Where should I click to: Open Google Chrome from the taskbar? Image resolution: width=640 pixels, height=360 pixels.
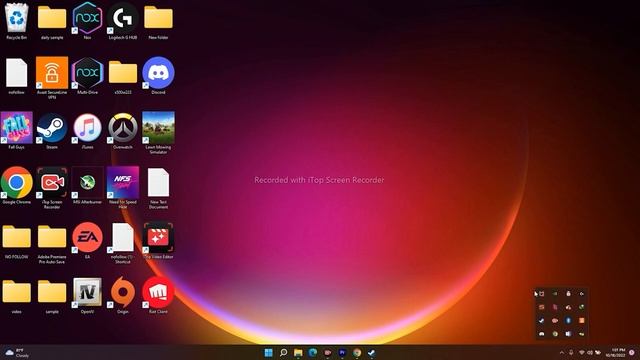pyautogui.click(x=357, y=353)
